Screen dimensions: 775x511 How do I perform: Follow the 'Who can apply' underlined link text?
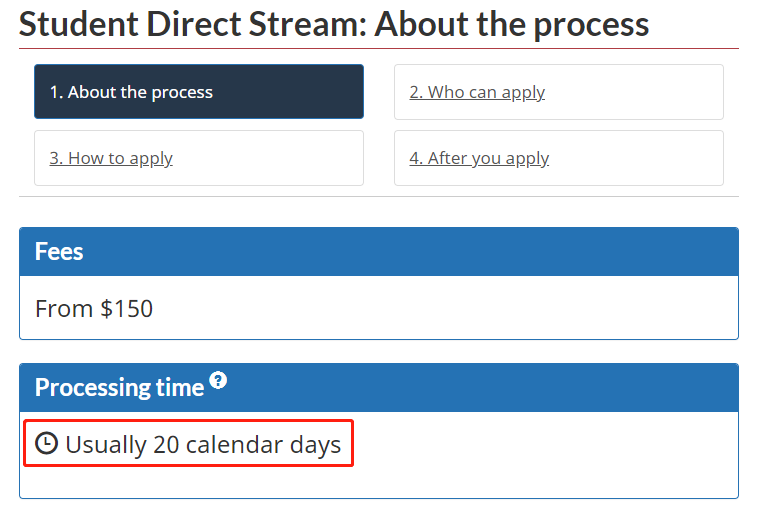[x=486, y=92]
